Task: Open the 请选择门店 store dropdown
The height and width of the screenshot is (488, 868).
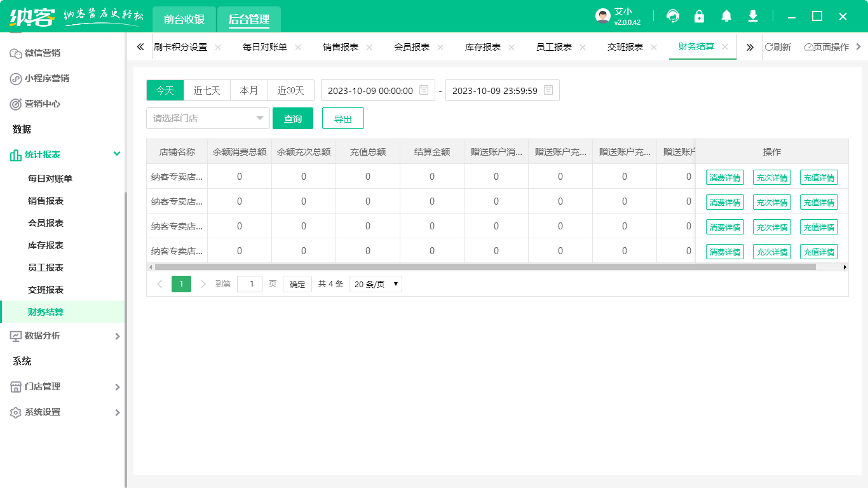Action: (208, 118)
